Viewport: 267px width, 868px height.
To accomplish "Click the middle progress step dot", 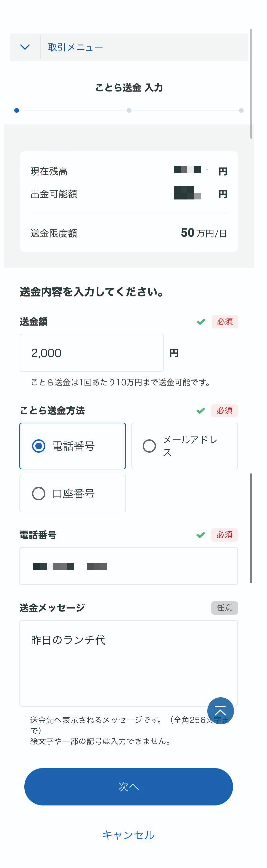I will (x=129, y=110).
